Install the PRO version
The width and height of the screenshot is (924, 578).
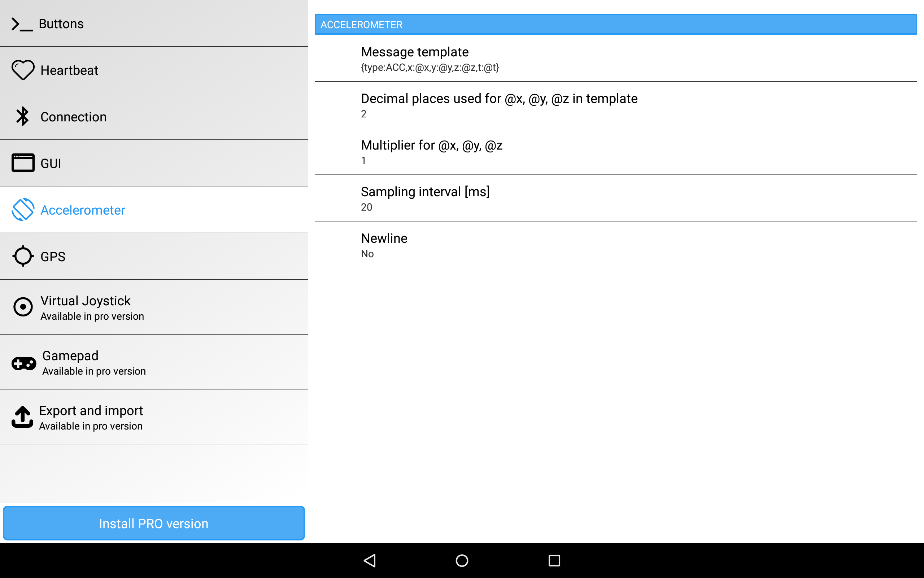(154, 523)
